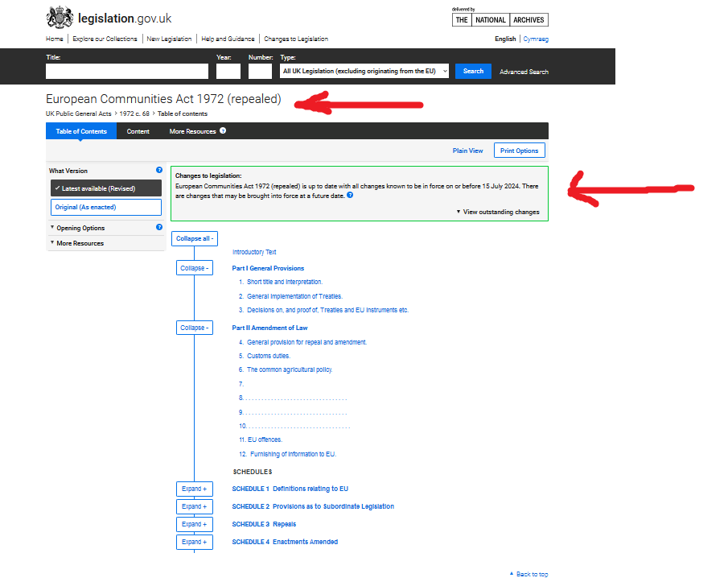Open UK Public General Acts breadcrumb
Screen dimensions: 728x582
pos(79,114)
